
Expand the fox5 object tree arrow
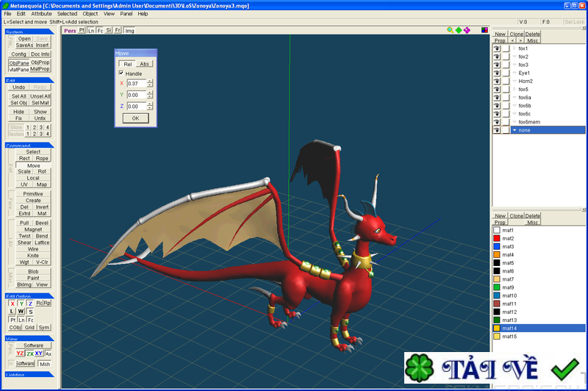pyautogui.click(x=514, y=89)
